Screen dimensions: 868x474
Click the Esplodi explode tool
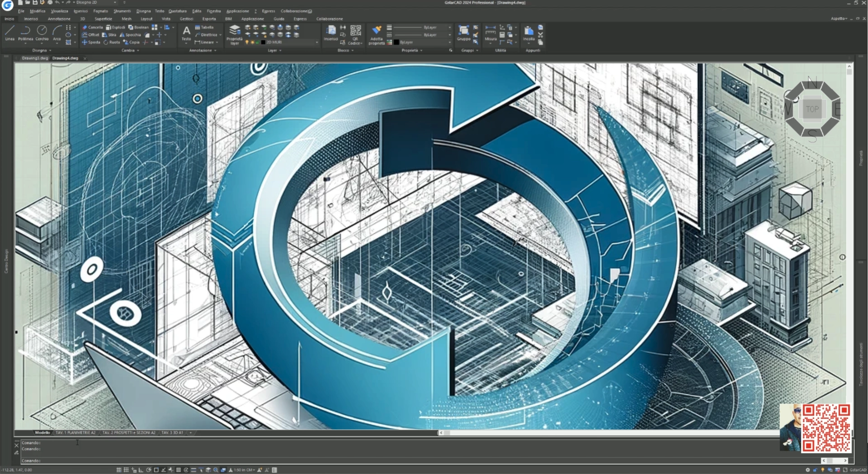[x=115, y=27]
